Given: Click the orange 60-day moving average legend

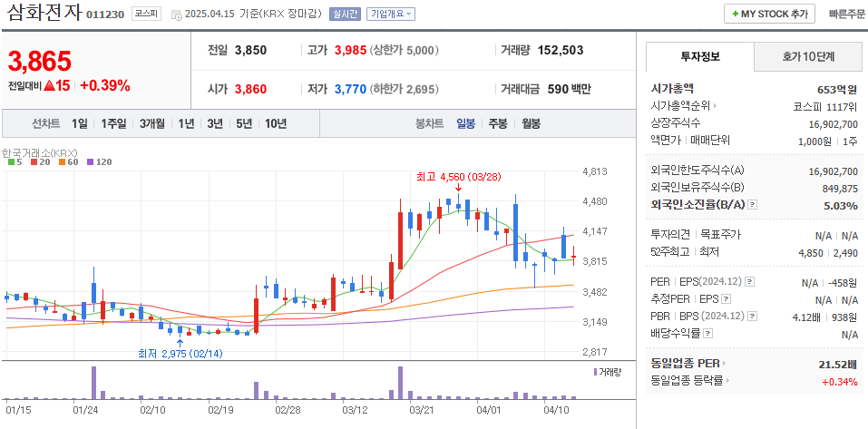Looking at the screenshot, I should point(68,162).
